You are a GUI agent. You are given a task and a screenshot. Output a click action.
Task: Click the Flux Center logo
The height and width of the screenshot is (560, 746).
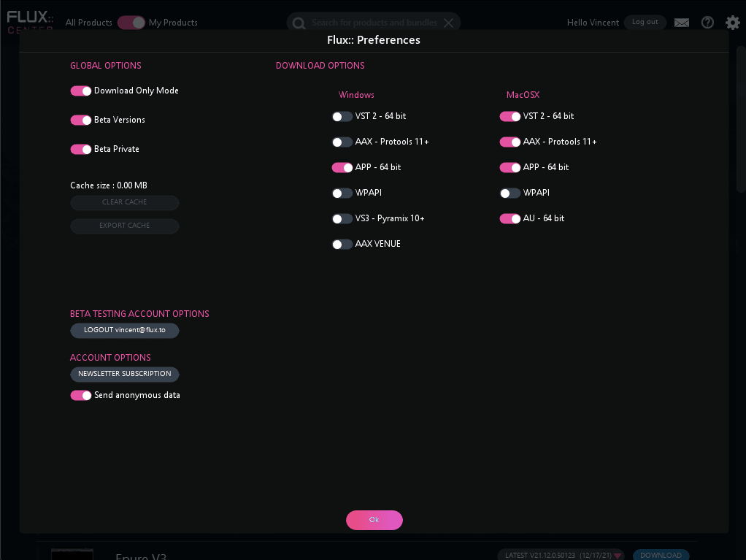[x=30, y=21]
